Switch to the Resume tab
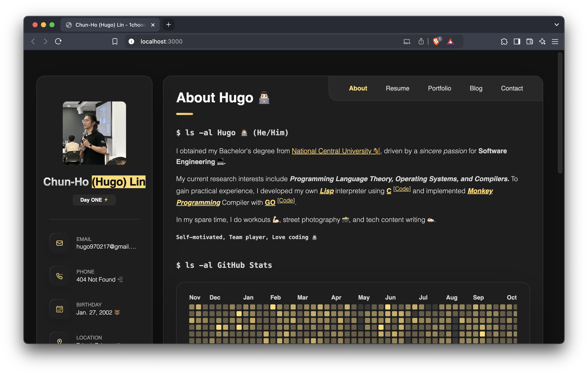Image resolution: width=588 pixels, height=375 pixels. 397,88
